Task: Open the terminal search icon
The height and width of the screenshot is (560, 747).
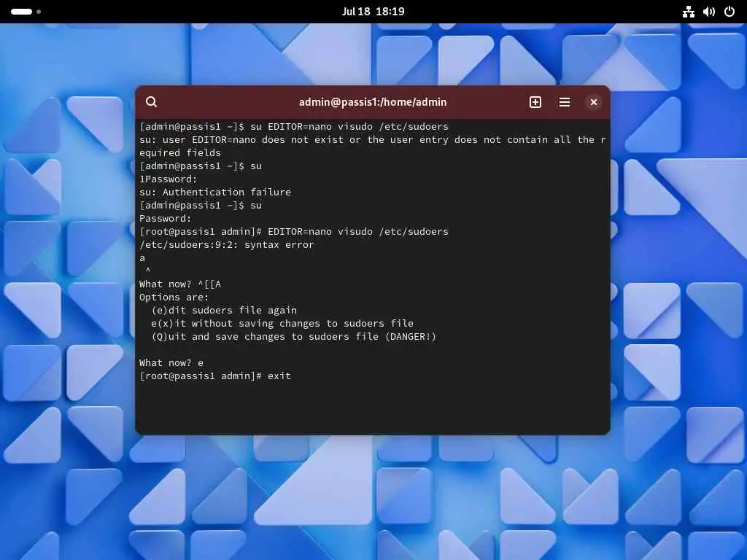Action: [x=152, y=102]
